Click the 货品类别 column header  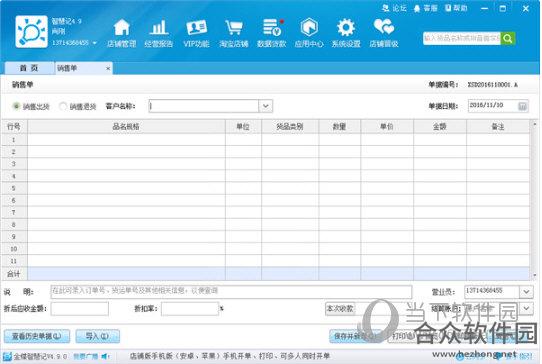coord(290,127)
